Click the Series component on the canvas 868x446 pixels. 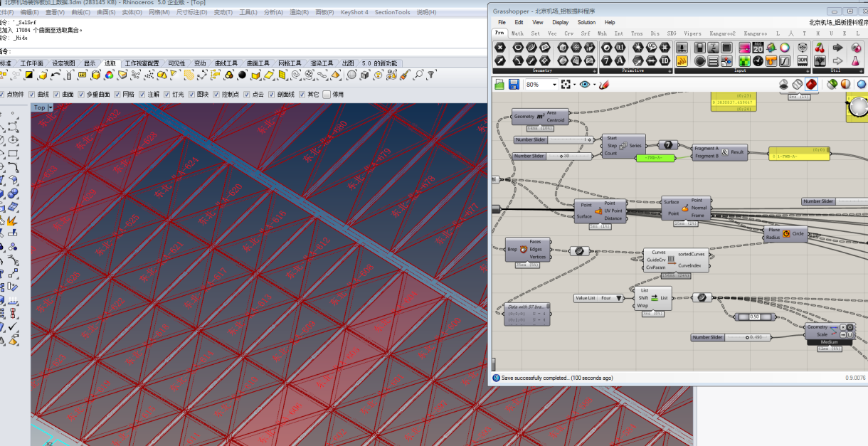623,146
